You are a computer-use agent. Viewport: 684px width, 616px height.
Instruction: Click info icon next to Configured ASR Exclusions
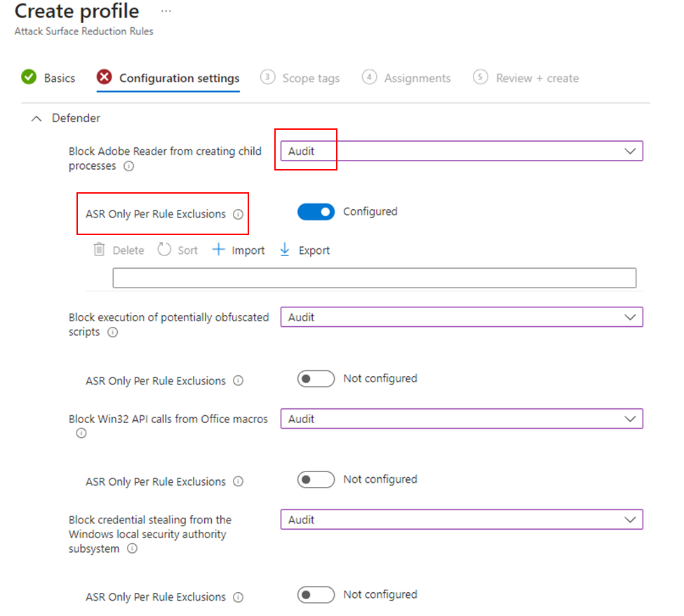coord(239,214)
